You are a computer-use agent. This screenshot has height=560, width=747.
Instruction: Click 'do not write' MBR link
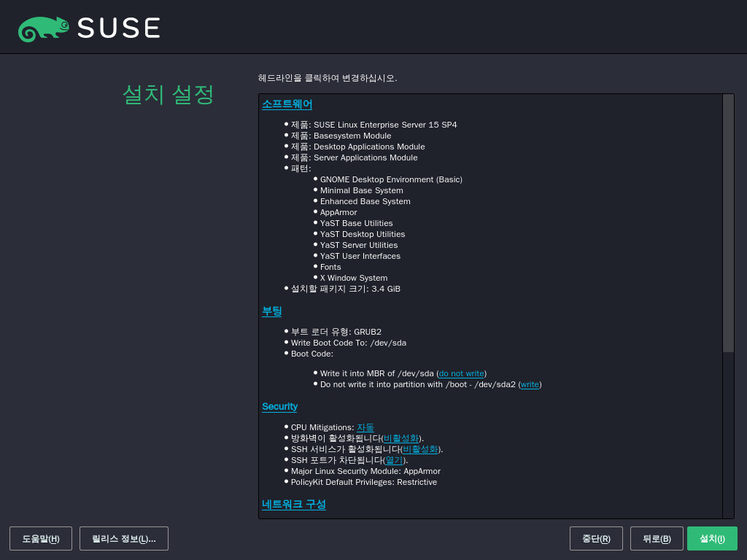click(x=461, y=373)
